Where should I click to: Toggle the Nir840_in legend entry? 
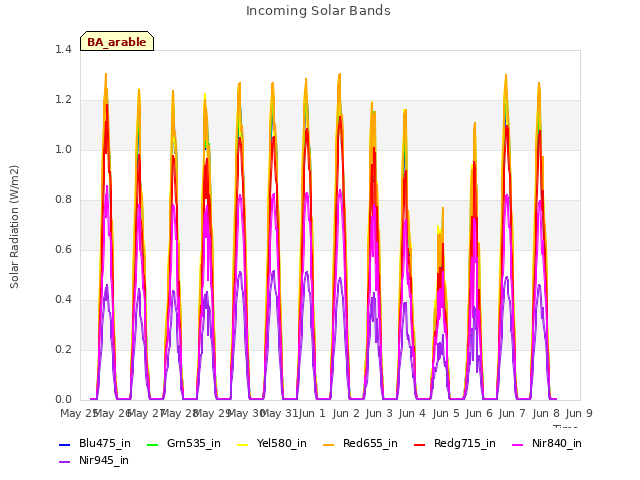pyautogui.click(x=547, y=443)
